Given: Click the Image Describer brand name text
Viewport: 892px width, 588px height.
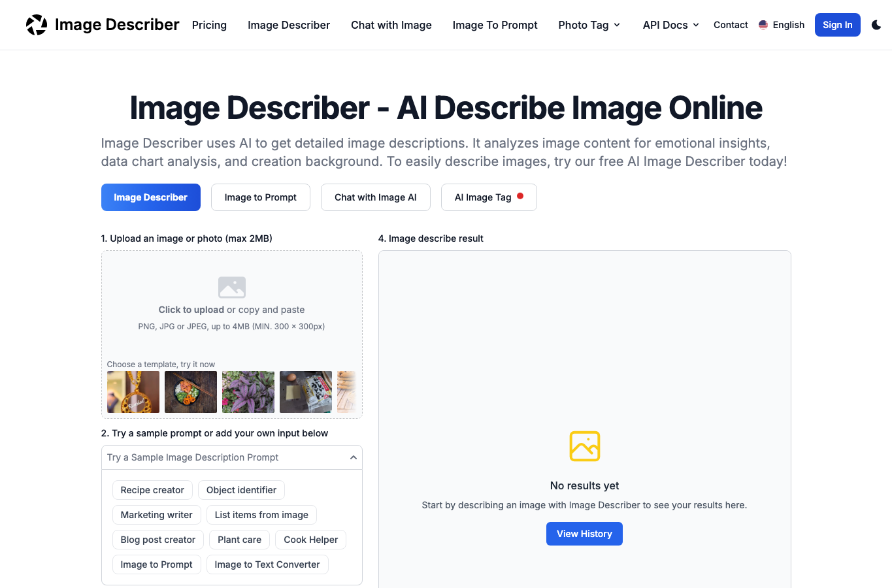Looking at the screenshot, I should (x=117, y=25).
